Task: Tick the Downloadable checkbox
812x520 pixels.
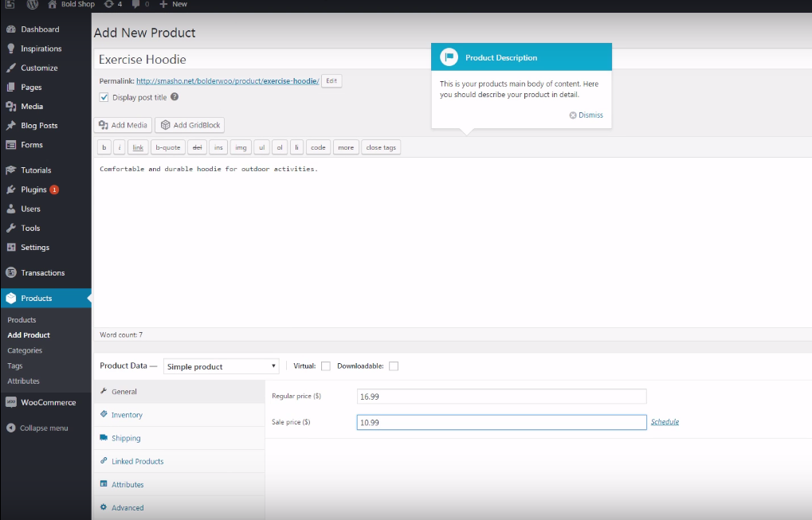Action: [x=394, y=366]
